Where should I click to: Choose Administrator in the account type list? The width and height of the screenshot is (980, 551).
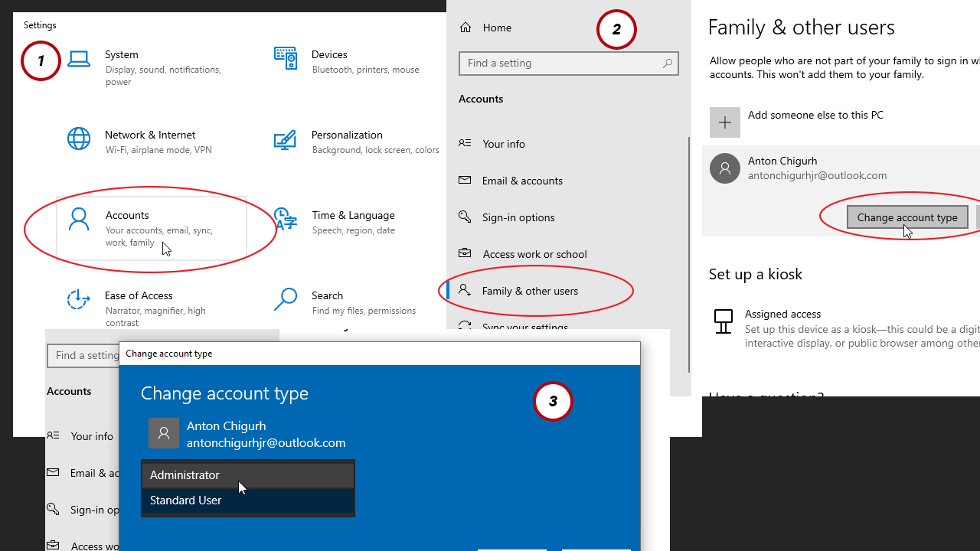coord(248,475)
